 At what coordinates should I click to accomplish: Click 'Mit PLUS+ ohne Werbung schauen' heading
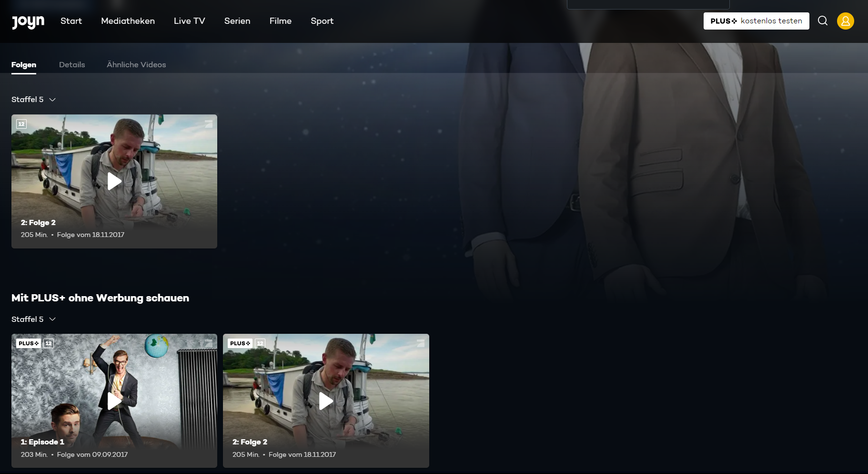click(100, 298)
